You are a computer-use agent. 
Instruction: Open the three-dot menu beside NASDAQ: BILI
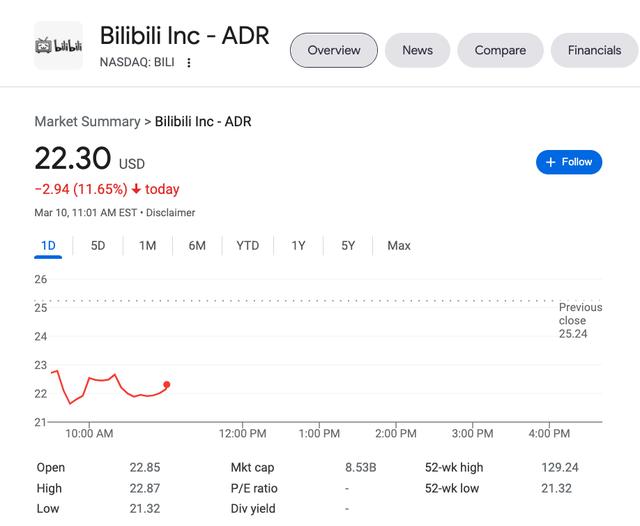tap(189, 63)
